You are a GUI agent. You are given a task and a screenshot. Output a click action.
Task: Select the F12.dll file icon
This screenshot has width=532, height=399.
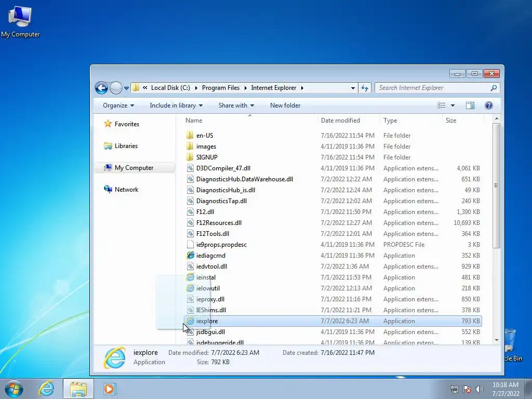tap(190, 212)
